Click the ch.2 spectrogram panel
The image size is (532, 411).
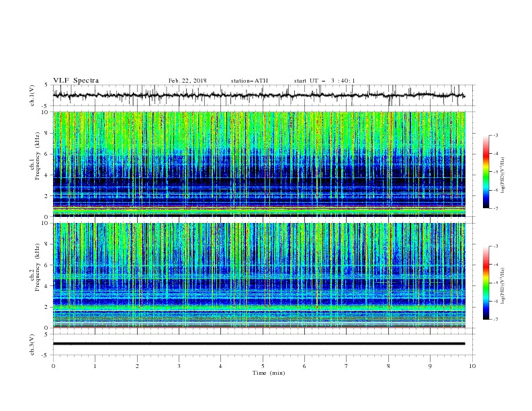259,275
